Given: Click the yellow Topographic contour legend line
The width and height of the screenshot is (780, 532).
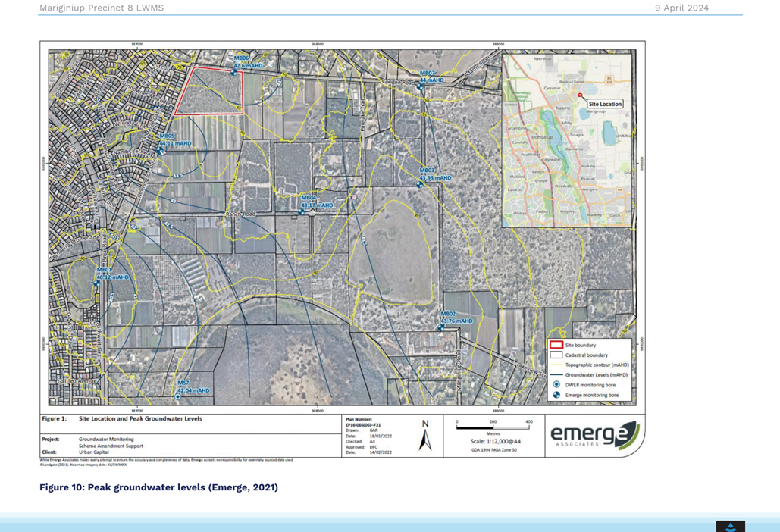Looking at the screenshot, I should [556, 365].
